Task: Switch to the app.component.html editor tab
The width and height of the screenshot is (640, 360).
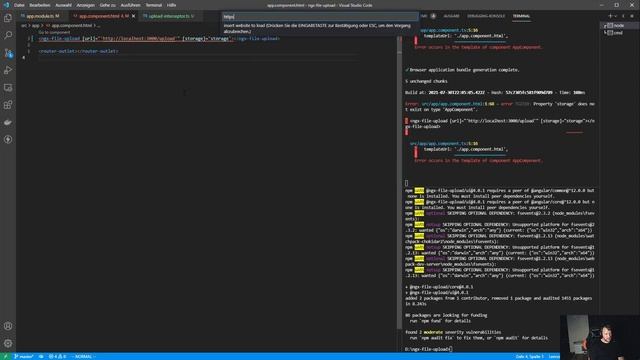Action: (104, 16)
